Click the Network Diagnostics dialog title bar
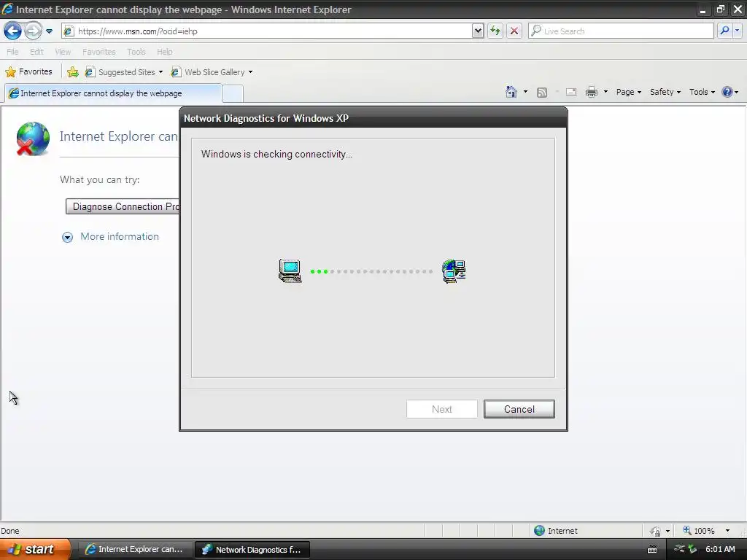 373,118
